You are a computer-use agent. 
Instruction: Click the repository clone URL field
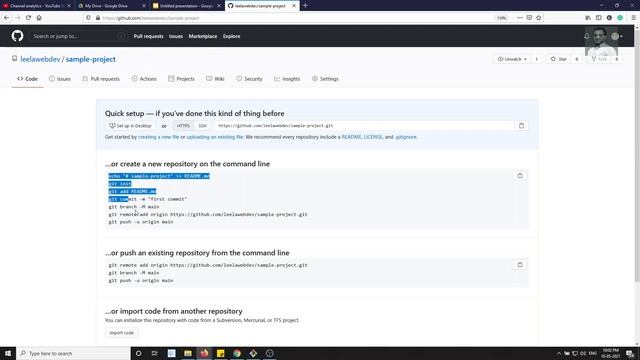coord(364,126)
